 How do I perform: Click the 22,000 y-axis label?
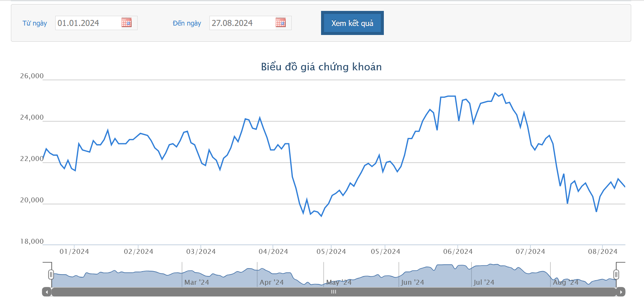click(32, 159)
